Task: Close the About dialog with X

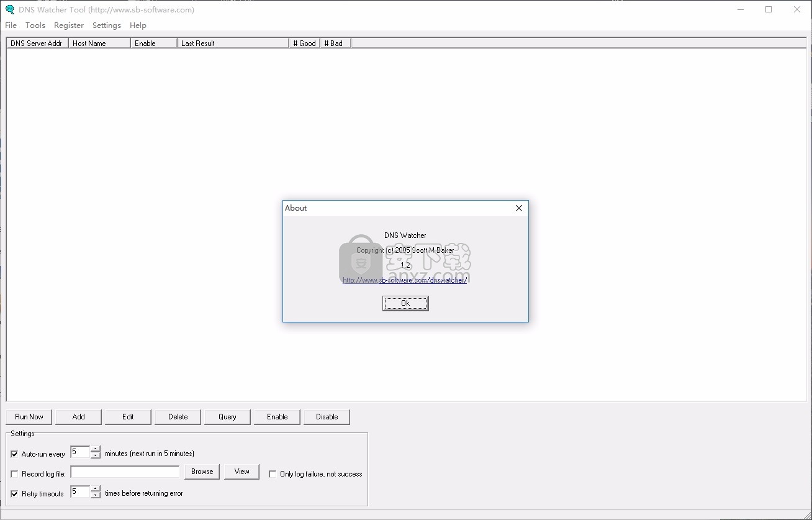Action: [519, 208]
